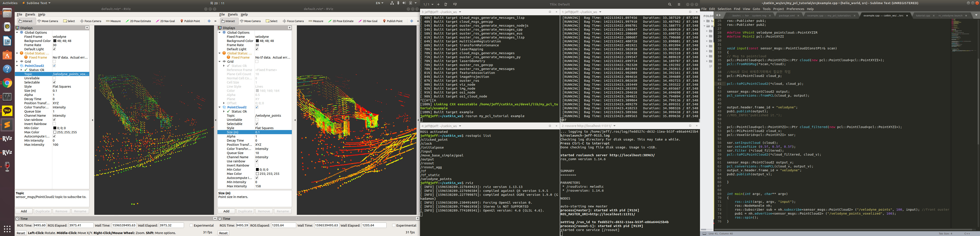Select 2D Nav Goal in left RViz
The height and width of the screenshot is (236, 980).
[166, 21]
